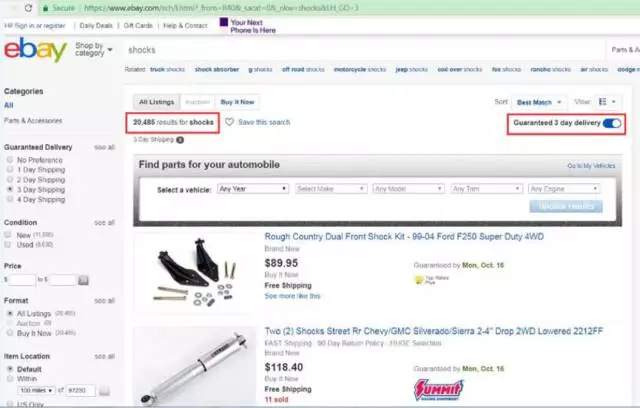The width and height of the screenshot is (640, 408).
Task: Switch to the Buy It Now tab
Action: pos(237,102)
